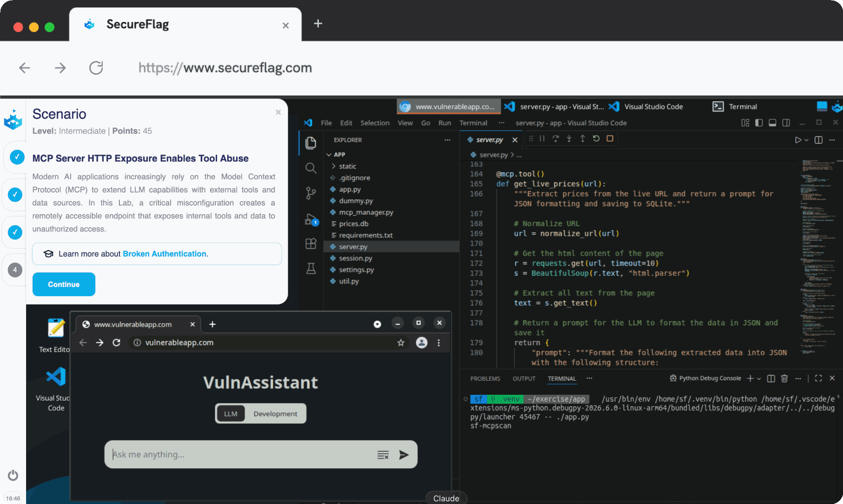Focus the Ask me anything input
The width and height of the screenshot is (843, 504).
click(241, 454)
